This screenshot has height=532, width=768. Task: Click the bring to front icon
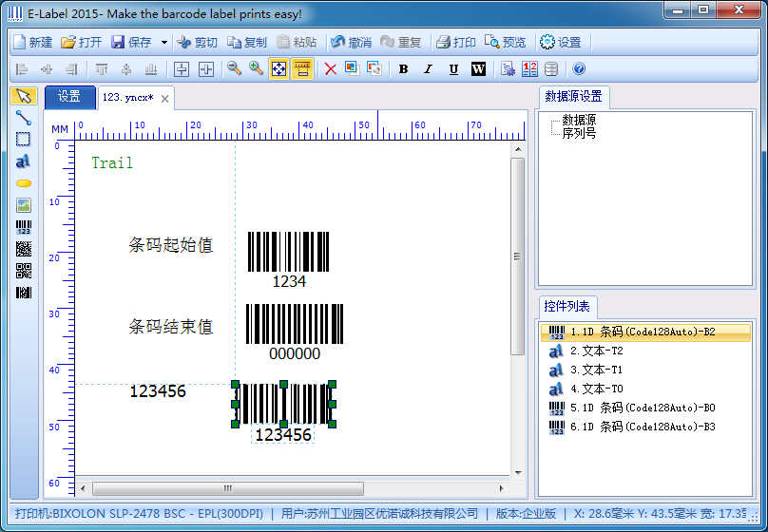(x=353, y=68)
